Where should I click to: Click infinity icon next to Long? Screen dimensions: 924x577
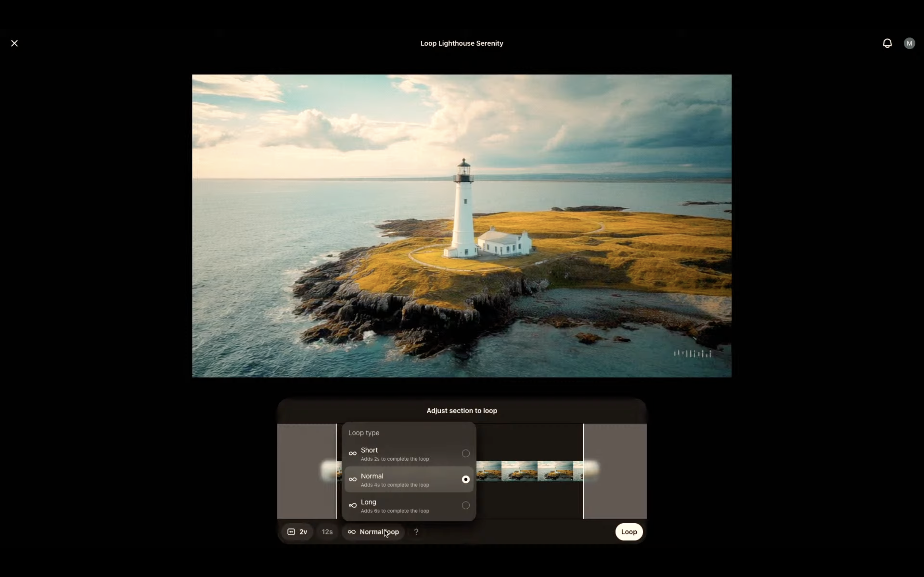352,506
